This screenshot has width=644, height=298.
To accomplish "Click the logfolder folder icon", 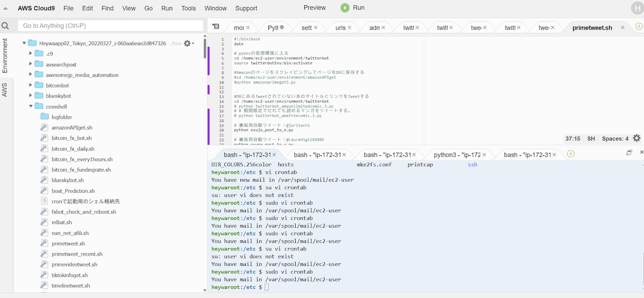I will click(x=45, y=117).
